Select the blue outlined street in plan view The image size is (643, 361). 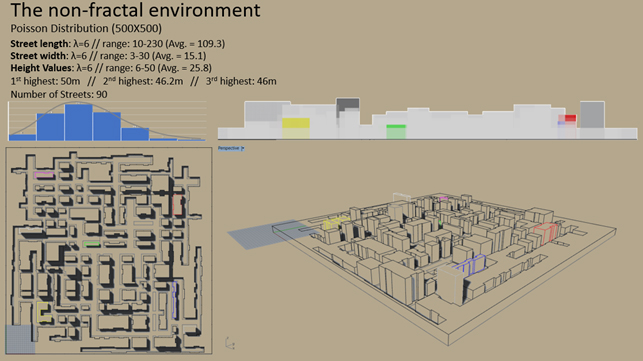click(x=174, y=300)
